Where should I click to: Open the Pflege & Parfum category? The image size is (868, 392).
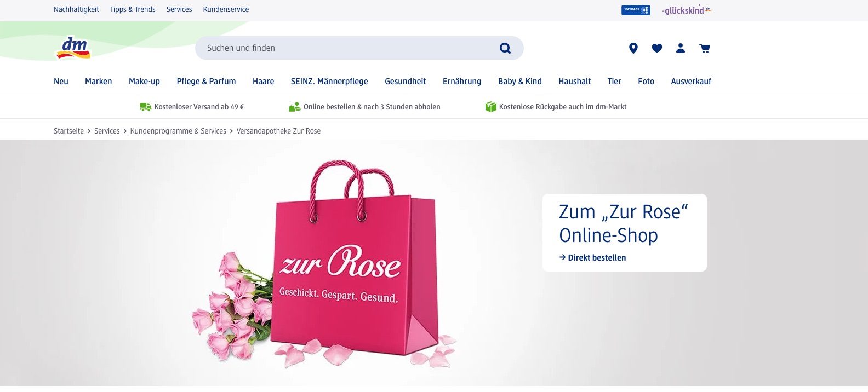(206, 81)
